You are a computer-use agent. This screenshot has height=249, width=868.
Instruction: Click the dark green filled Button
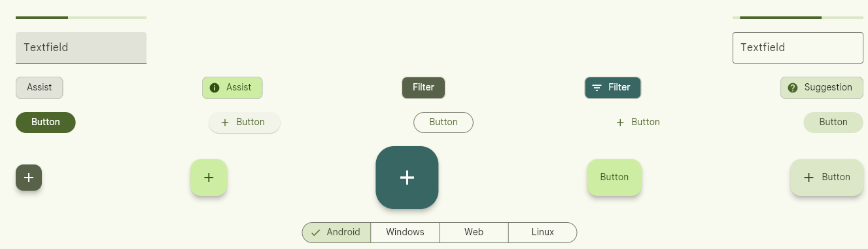[46, 123]
